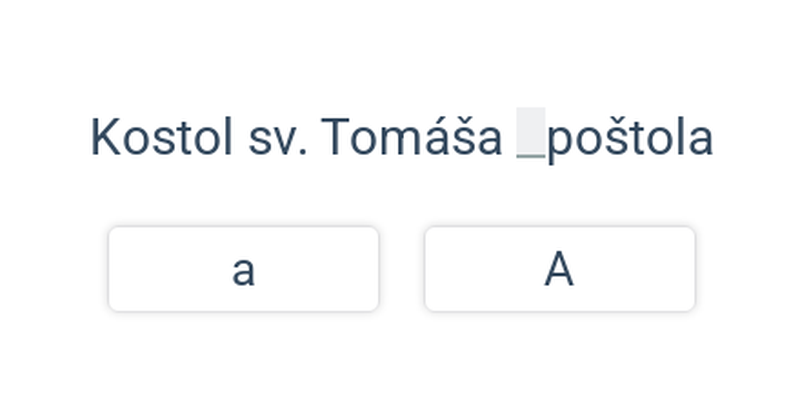This screenshot has height=400, width=800.
Task: Choose the lowercase "a" answer button
Action: point(243,269)
